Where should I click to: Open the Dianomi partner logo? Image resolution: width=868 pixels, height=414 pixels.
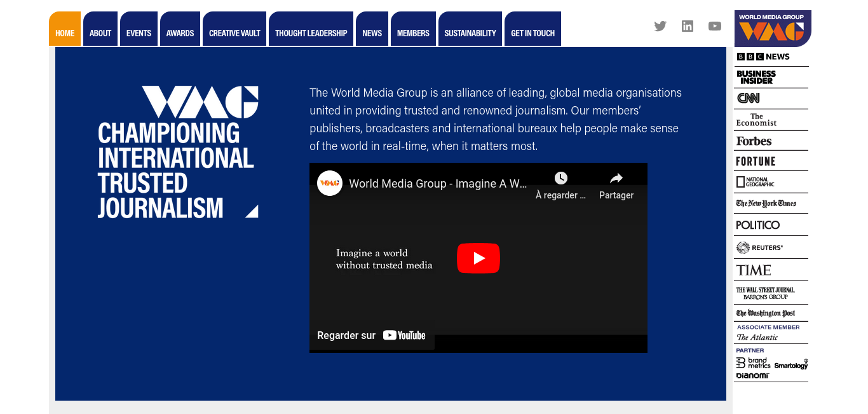[752, 376]
